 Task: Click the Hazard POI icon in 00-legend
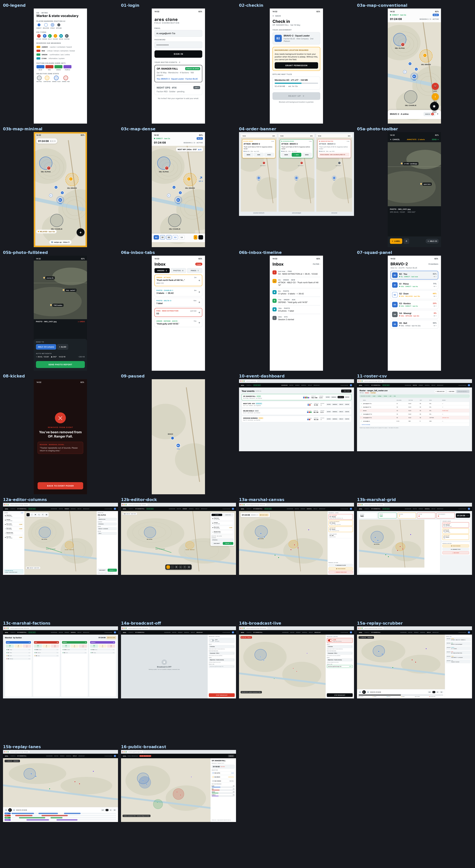(x=55, y=36)
